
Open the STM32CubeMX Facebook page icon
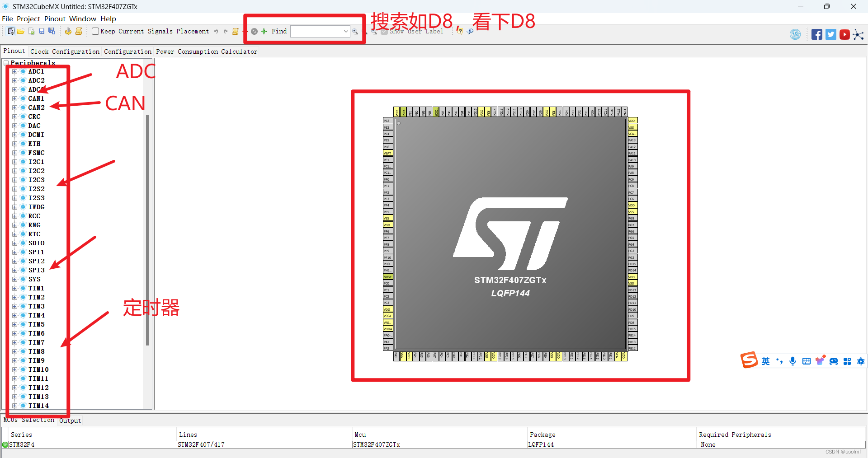(x=817, y=34)
